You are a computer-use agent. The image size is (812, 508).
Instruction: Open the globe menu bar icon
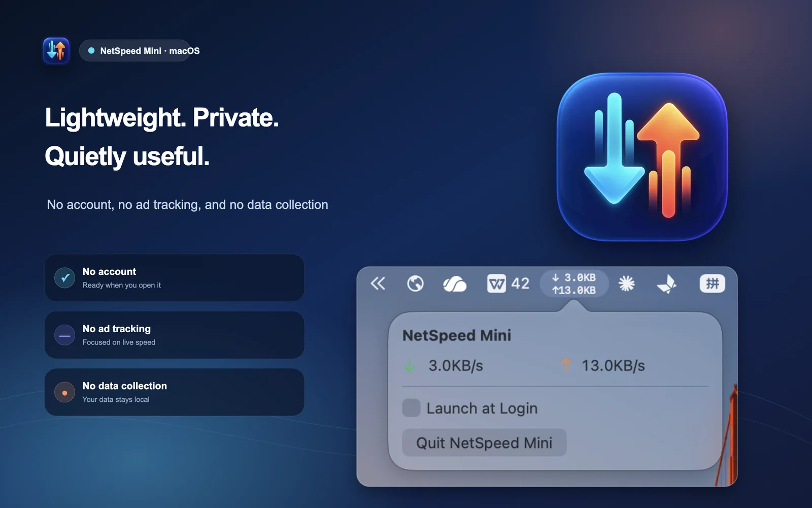click(415, 283)
